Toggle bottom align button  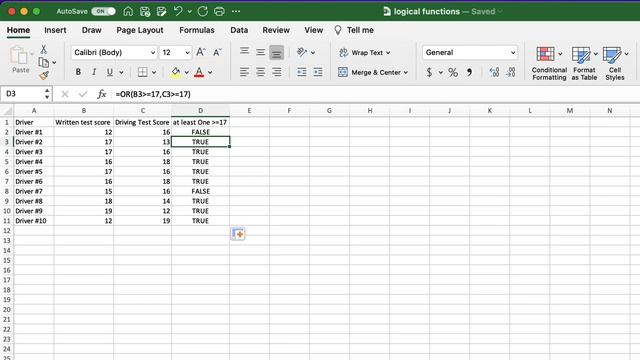point(276,53)
